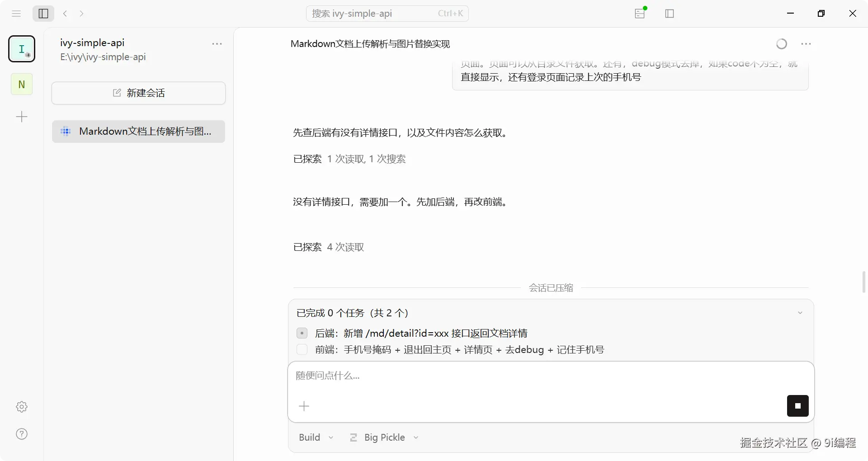Open the status panel icon with green dot
Image resolution: width=868 pixels, height=461 pixels.
click(640, 13)
